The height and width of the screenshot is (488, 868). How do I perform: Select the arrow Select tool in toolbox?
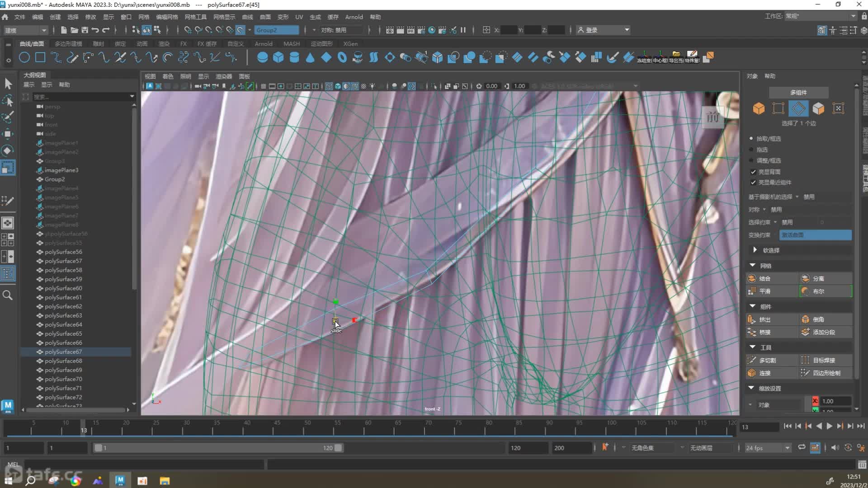[x=8, y=84]
